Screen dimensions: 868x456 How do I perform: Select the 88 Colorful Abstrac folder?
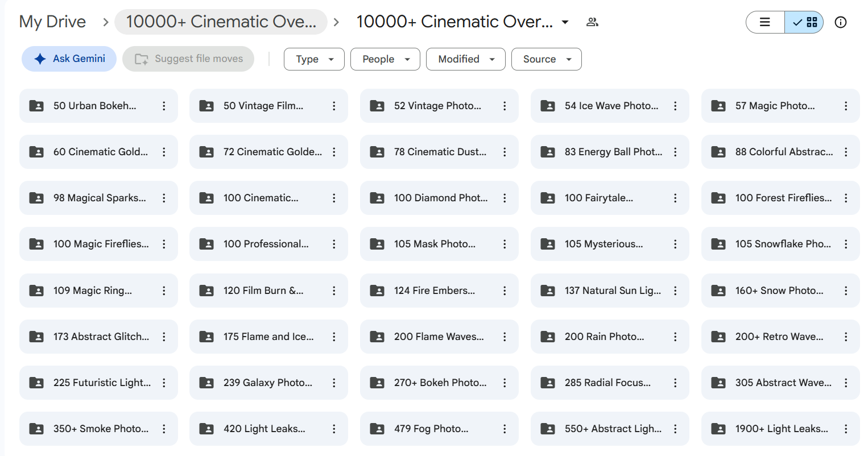point(780,152)
